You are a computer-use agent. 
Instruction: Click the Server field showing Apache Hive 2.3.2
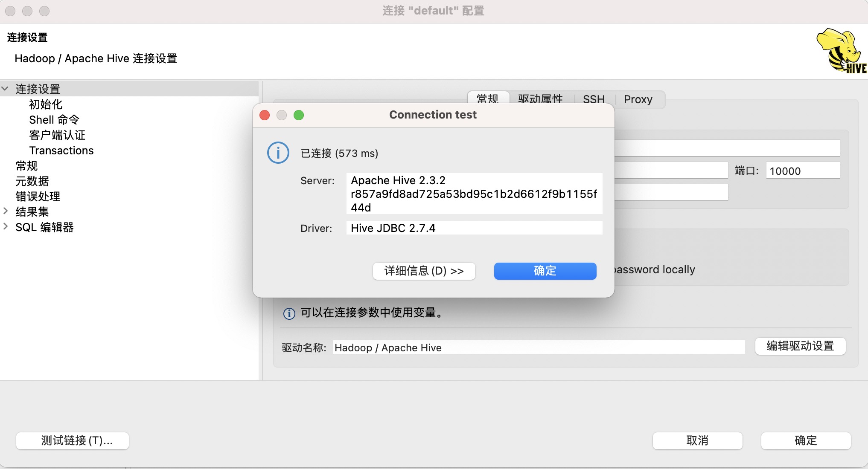point(474,194)
